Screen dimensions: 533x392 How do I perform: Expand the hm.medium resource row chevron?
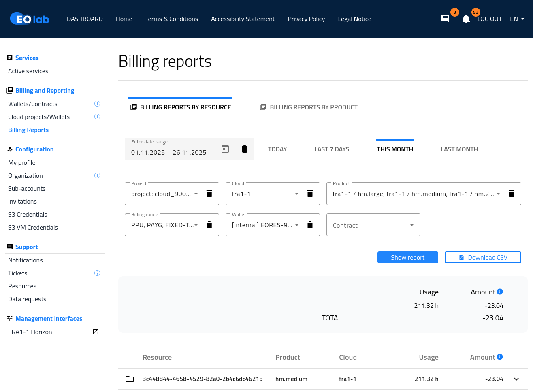(516, 379)
